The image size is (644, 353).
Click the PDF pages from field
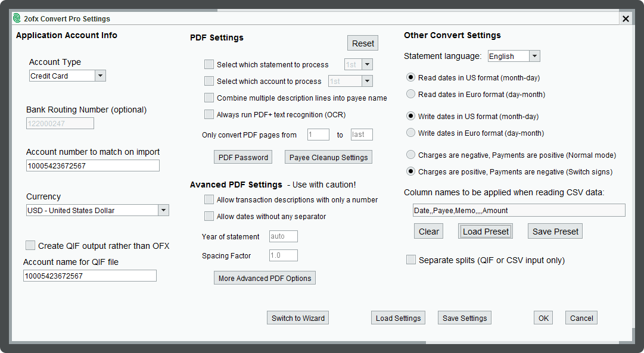pos(318,134)
